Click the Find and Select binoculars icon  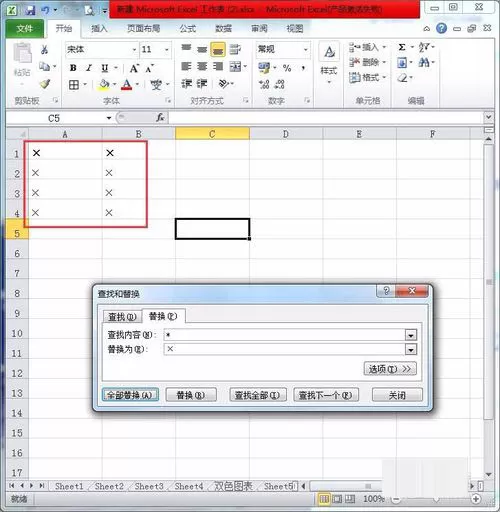tap(424, 62)
